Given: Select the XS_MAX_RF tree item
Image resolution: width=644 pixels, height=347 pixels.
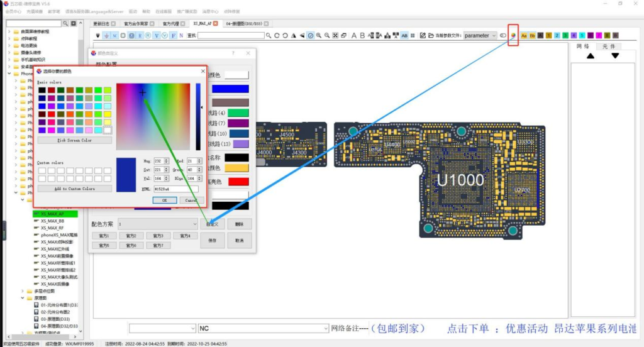Looking at the screenshot, I should click(52, 228).
